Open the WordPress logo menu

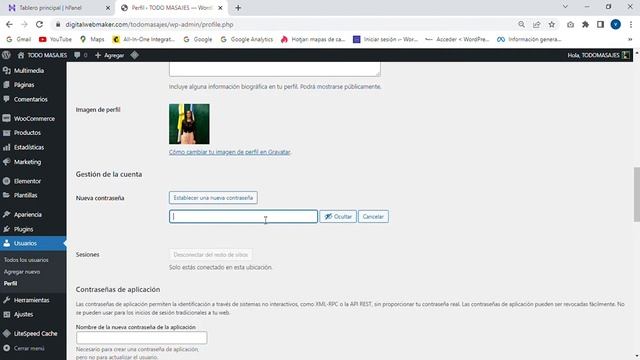click(x=6, y=55)
